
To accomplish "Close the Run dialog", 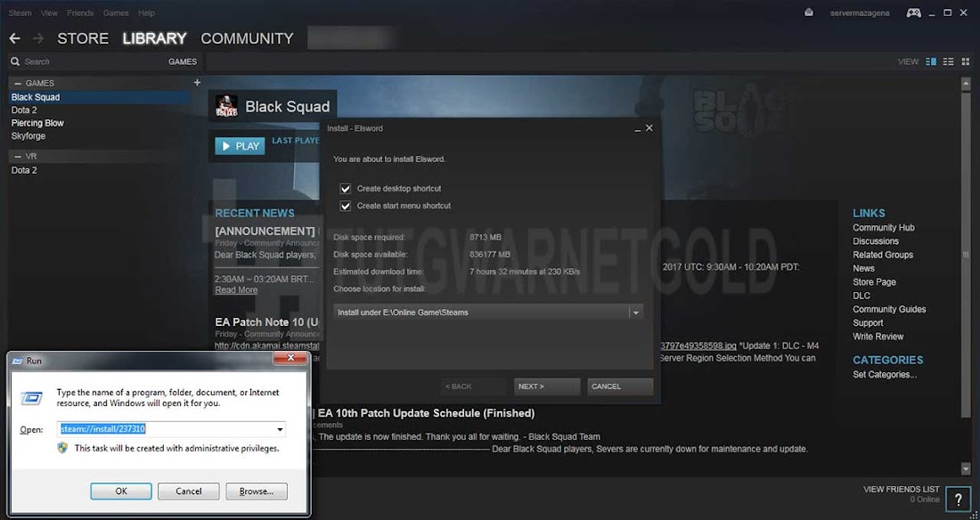I will click(290, 358).
